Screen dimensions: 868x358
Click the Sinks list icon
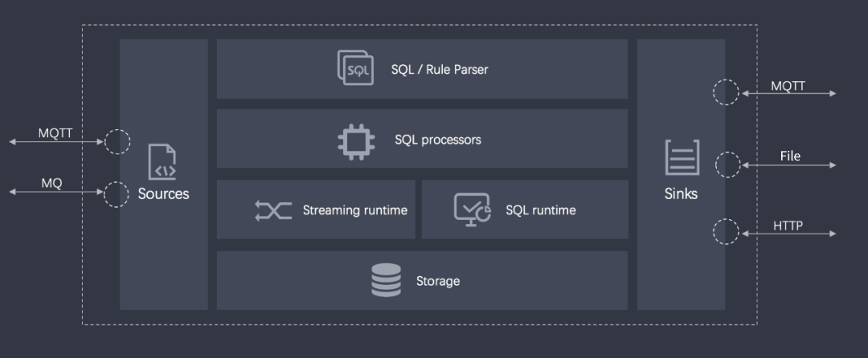[x=682, y=157]
